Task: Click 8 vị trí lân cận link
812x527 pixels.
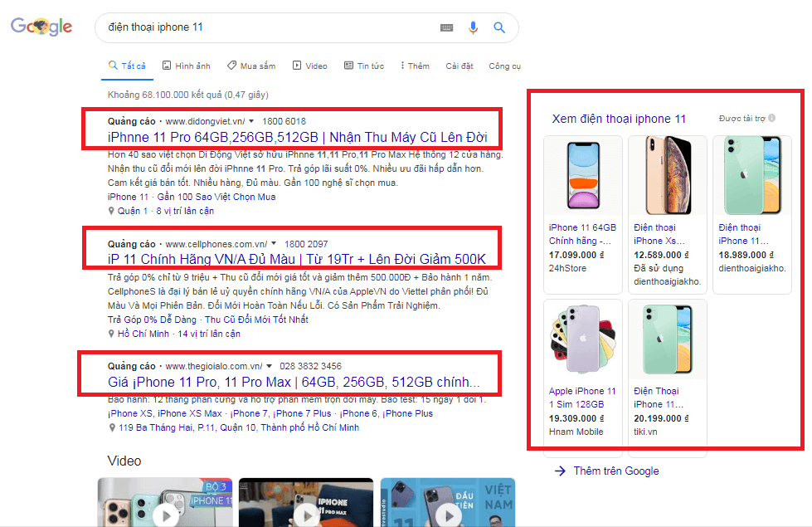Action: point(185,211)
